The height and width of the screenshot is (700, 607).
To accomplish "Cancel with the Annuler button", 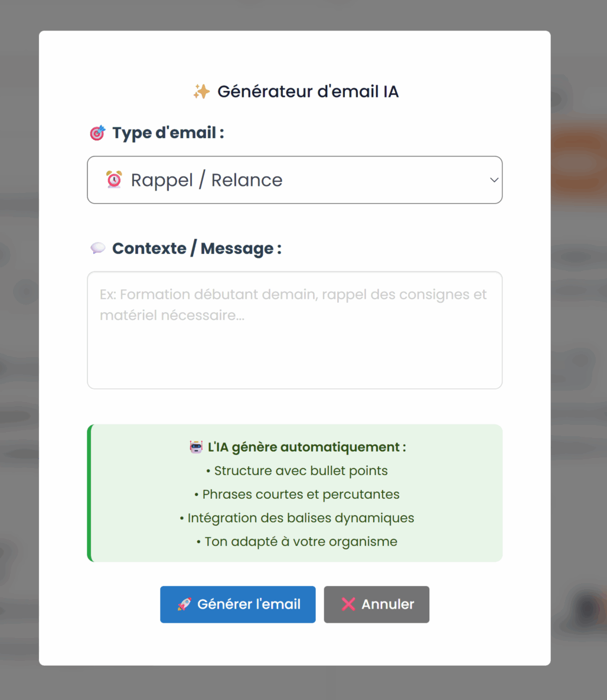I will pos(377,604).
